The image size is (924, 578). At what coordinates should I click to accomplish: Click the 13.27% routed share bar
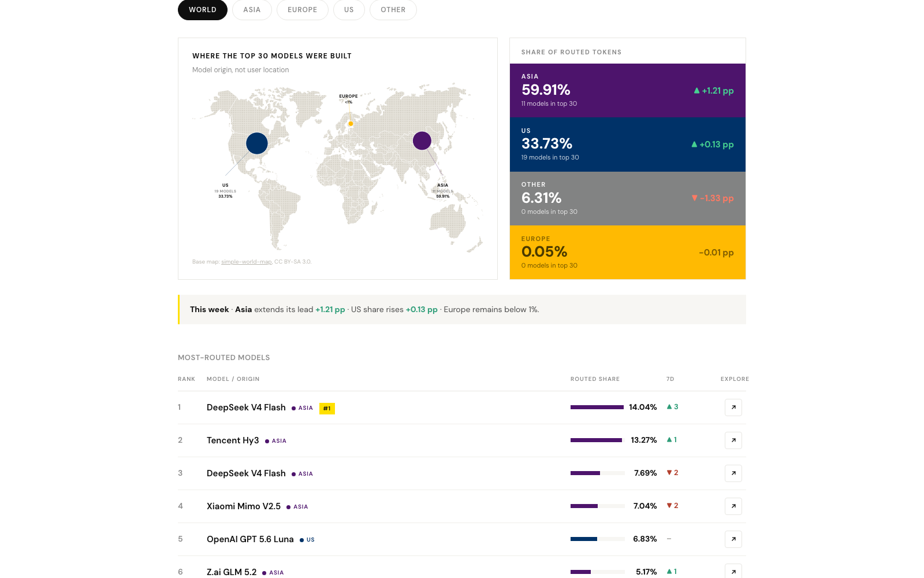tap(597, 440)
